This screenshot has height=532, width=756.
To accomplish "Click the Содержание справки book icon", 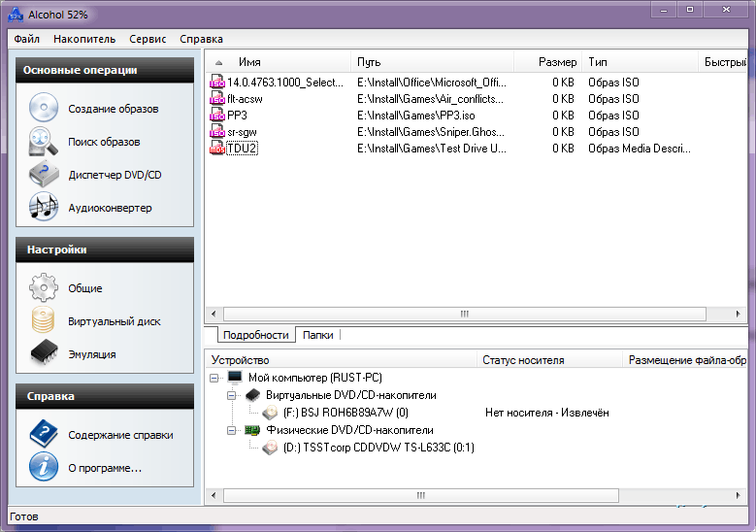I will (44, 434).
